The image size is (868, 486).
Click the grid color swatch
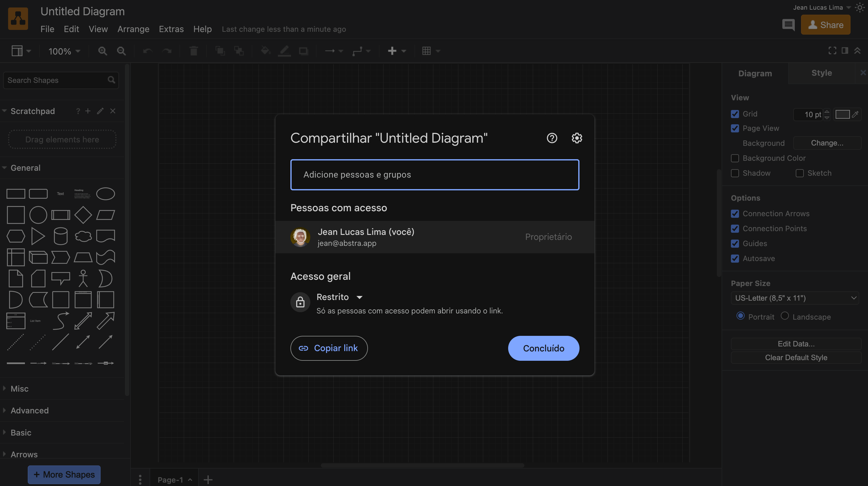pos(842,114)
